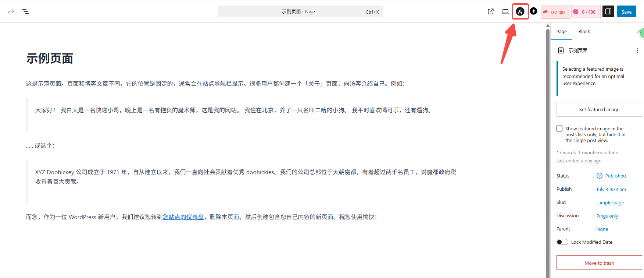The width and height of the screenshot is (644, 278).
Task: Open the page actions three-dot menu
Action: pyautogui.click(x=637, y=50)
